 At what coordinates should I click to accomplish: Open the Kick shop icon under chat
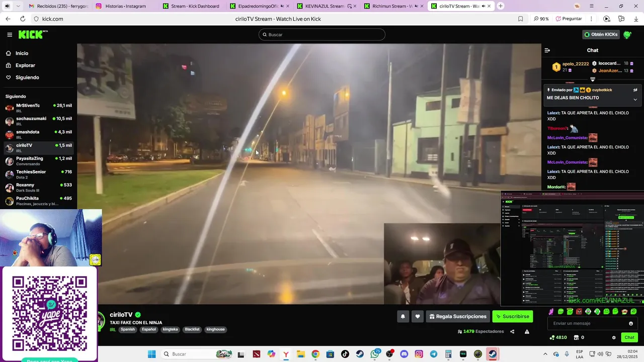(577, 337)
